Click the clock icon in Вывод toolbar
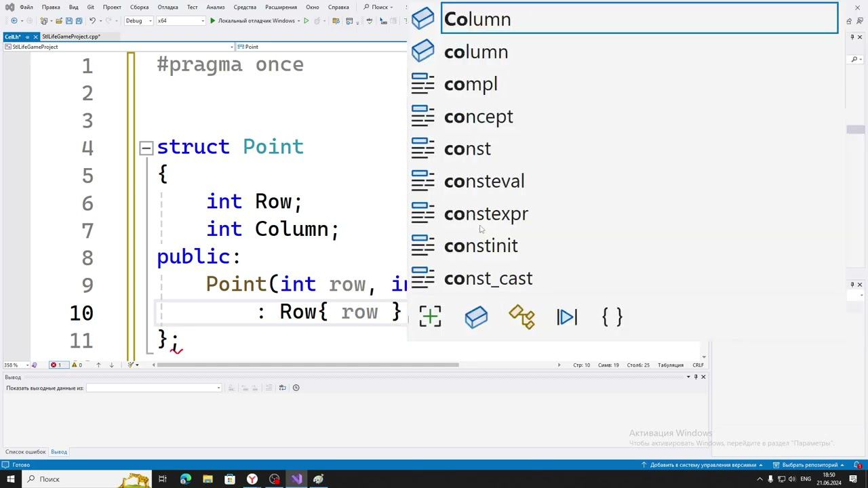The width and height of the screenshot is (868, 488). pos(296,388)
